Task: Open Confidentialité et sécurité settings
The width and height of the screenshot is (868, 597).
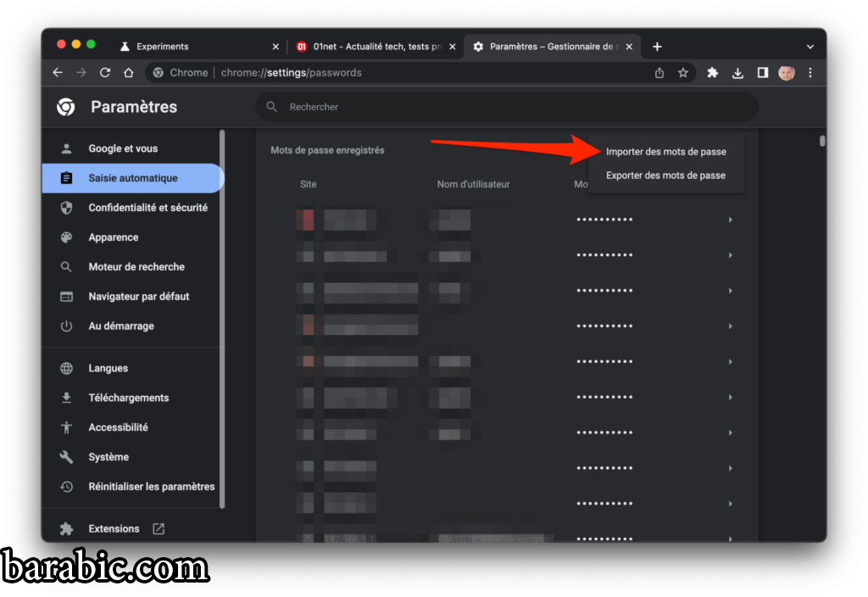Action: click(x=147, y=208)
